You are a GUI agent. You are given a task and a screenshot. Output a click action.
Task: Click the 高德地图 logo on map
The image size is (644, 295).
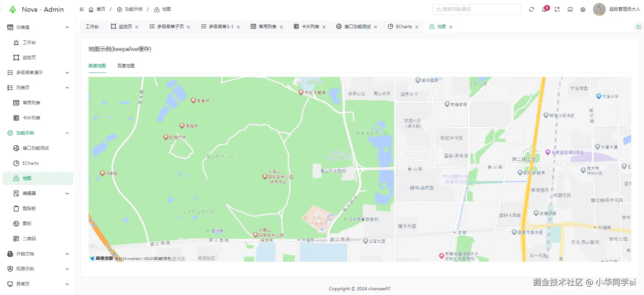click(101, 258)
